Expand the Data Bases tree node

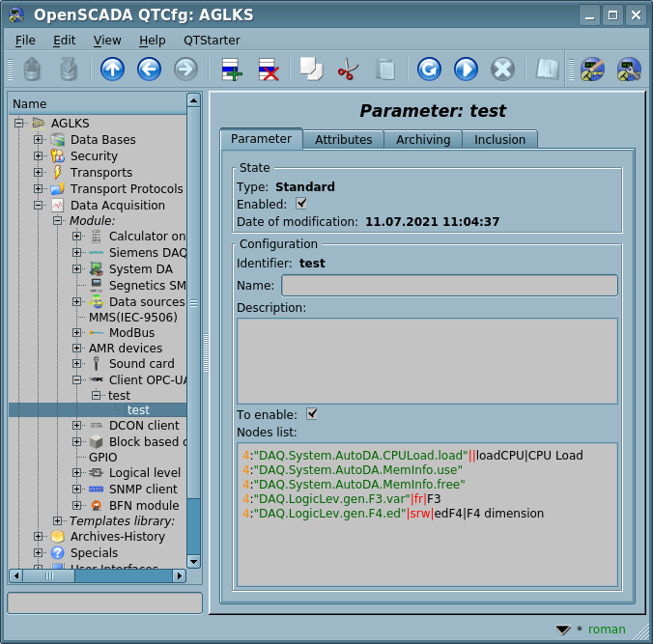pos(38,139)
